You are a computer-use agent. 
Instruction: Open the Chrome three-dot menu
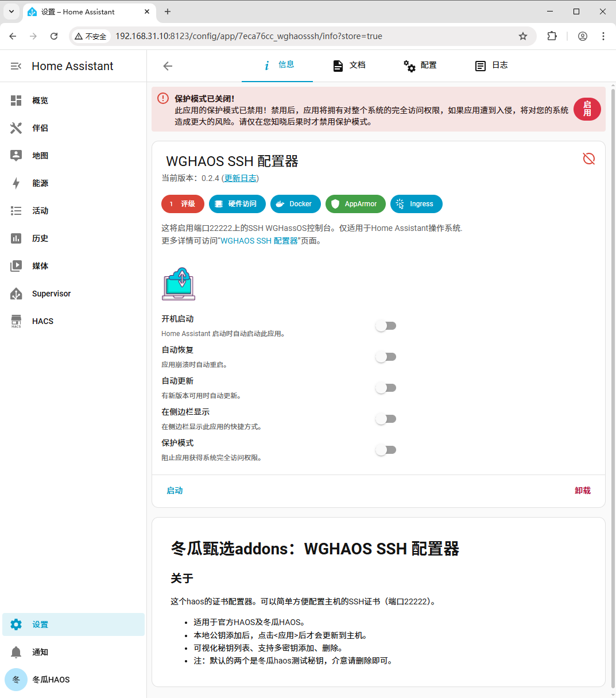pyautogui.click(x=603, y=36)
